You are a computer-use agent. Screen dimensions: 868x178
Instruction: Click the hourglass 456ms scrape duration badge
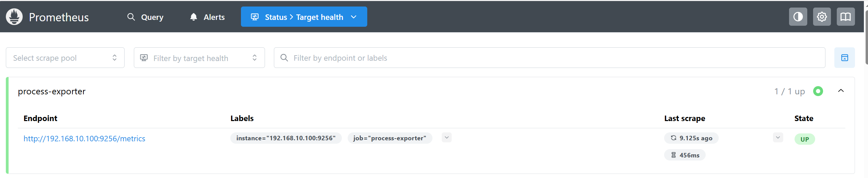(x=685, y=155)
